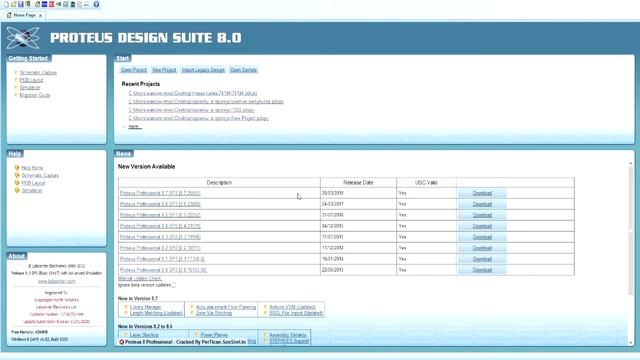Open Simulation tutorial under Getting Started

(30, 87)
